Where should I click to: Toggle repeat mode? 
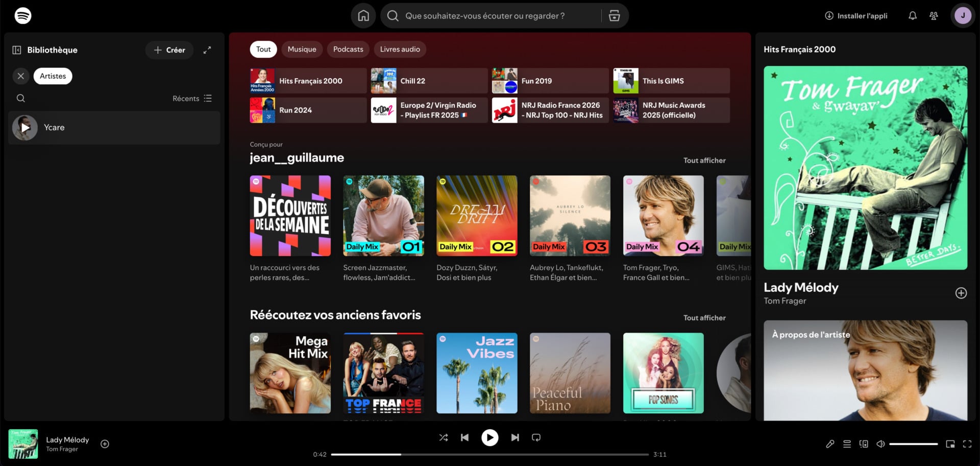tap(536, 437)
